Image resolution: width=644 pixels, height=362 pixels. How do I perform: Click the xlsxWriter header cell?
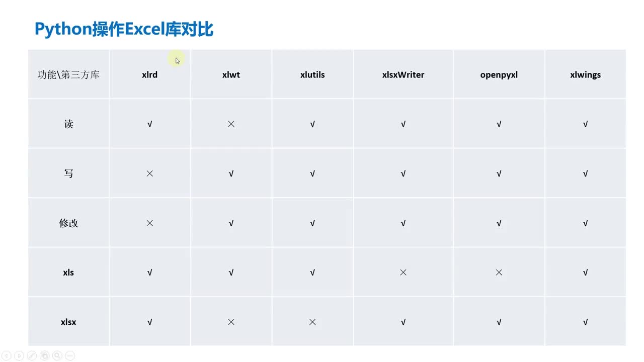click(404, 74)
